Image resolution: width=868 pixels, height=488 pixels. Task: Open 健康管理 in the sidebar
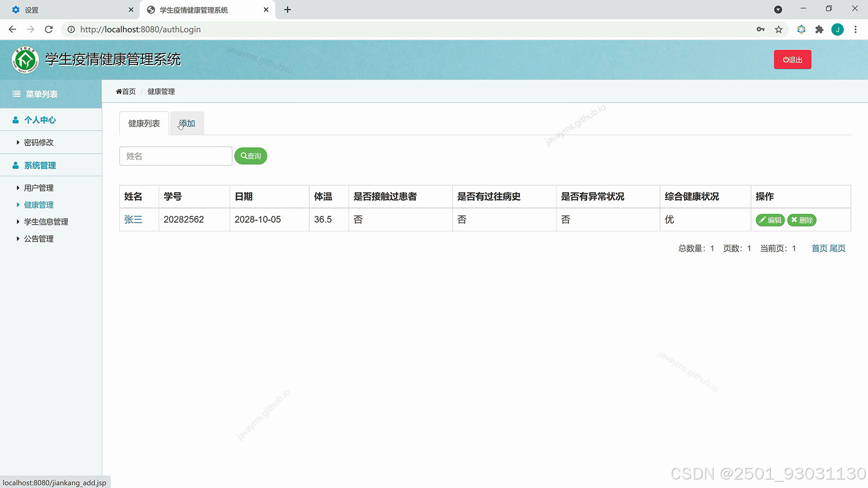(x=38, y=205)
